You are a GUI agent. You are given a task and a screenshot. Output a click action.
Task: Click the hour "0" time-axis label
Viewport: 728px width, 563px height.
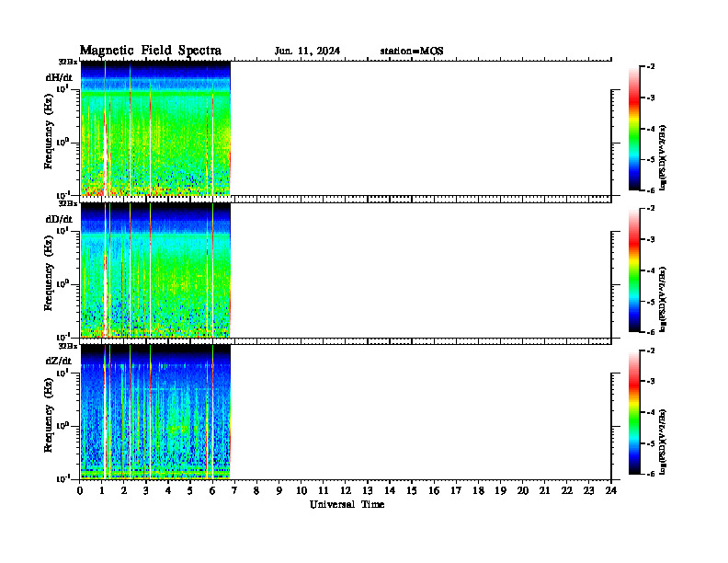point(80,491)
